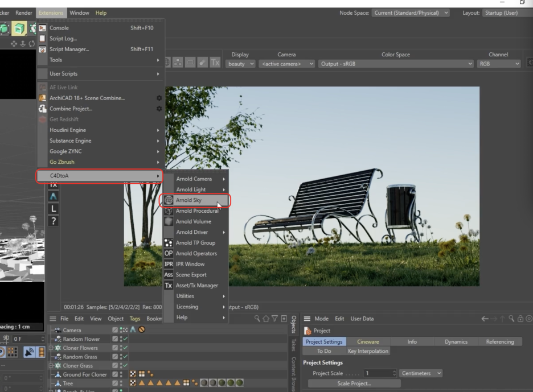Screen dimensions: 533x392
Task: Click the Object Manager filter icon
Action: coord(274,319)
